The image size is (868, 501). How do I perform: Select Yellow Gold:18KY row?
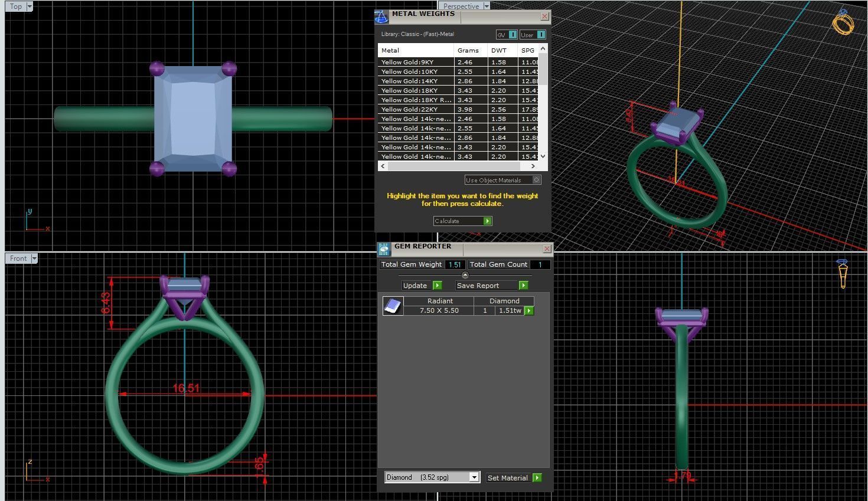coord(462,90)
